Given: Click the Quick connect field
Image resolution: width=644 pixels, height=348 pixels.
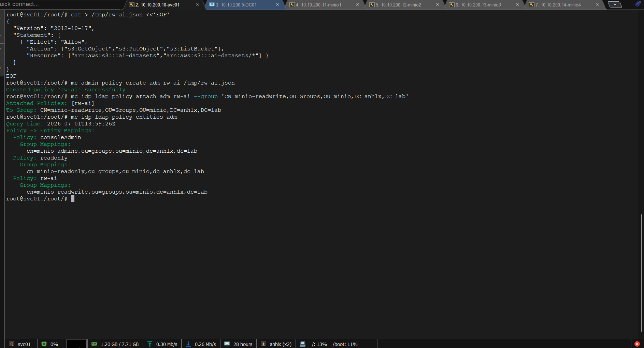Looking at the screenshot, I should [60, 4].
